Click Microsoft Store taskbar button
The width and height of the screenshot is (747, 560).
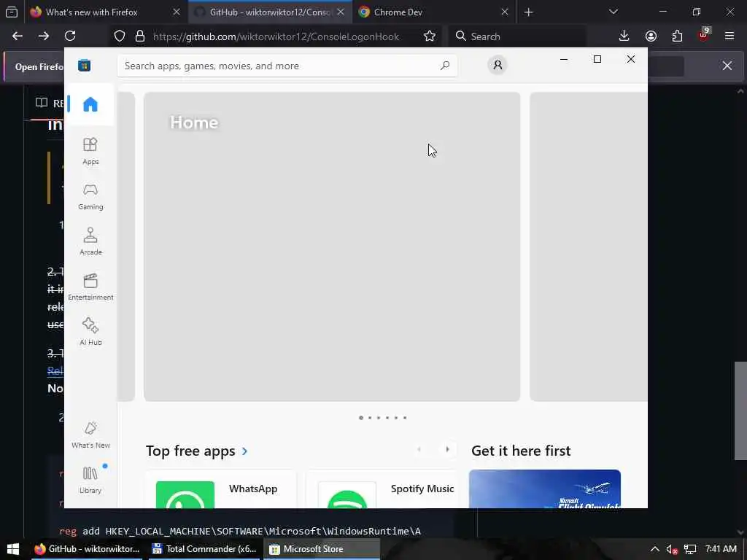coord(322,549)
